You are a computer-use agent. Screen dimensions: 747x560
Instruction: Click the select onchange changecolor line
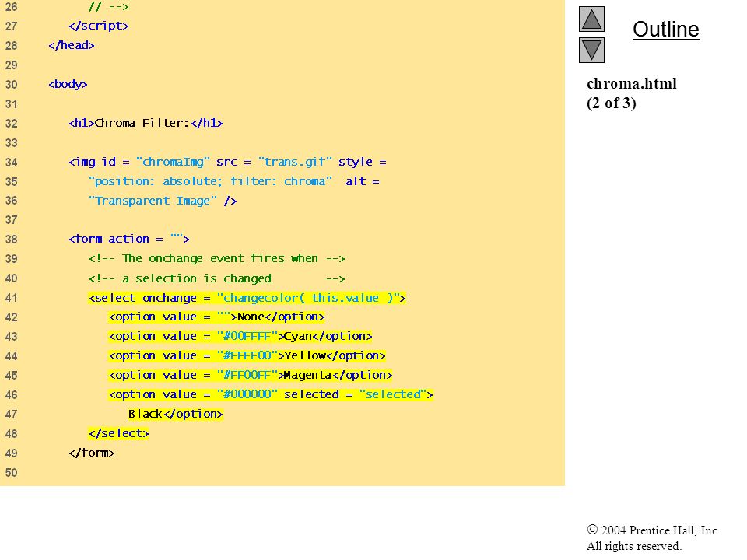point(247,298)
